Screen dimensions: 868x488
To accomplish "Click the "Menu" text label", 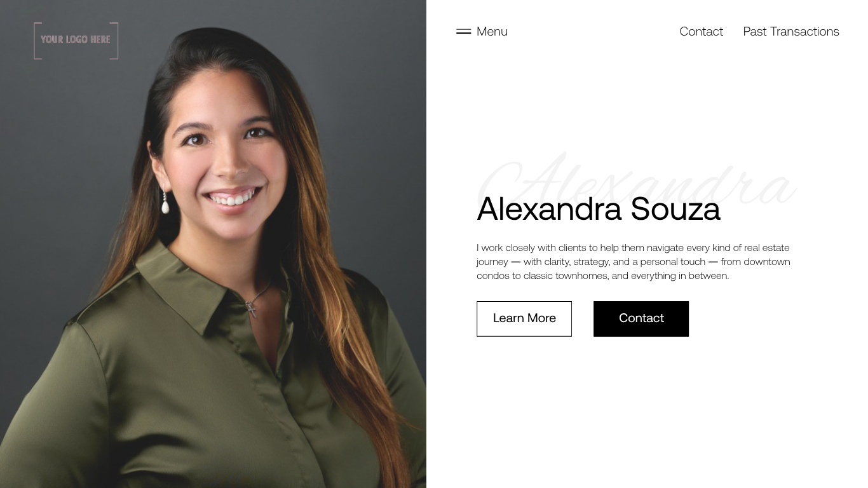I will coord(492,31).
